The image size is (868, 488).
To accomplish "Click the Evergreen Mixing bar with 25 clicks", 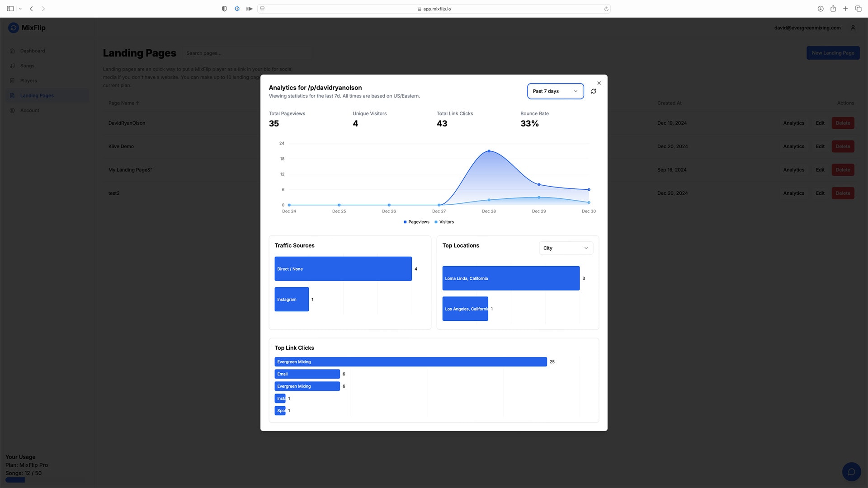I will pos(410,362).
